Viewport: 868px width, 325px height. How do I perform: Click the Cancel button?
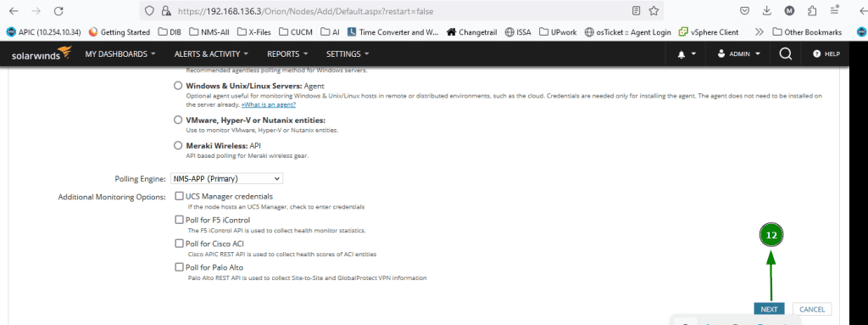(x=812, y=310)
